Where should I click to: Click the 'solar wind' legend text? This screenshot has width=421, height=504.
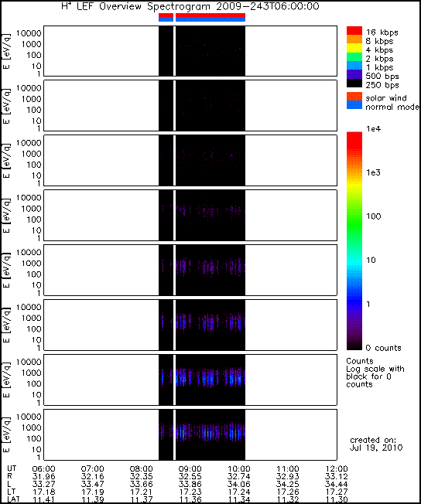386,97
